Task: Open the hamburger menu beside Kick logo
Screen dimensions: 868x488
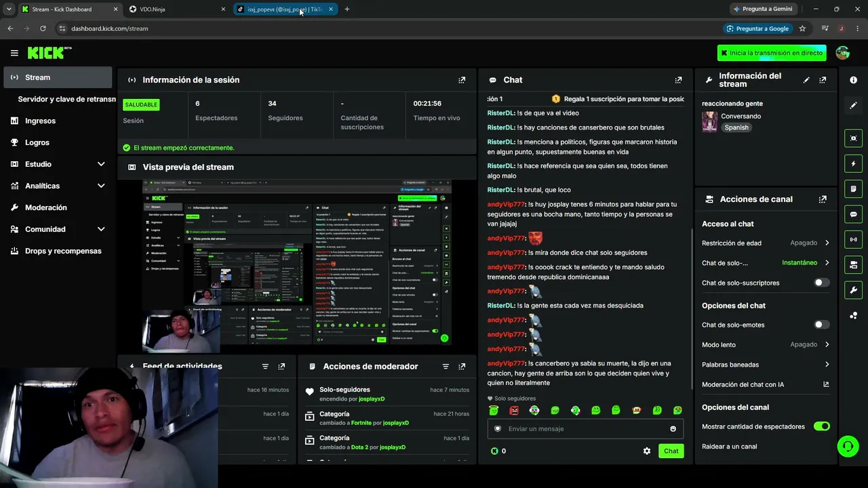Action: pos(14,53)
